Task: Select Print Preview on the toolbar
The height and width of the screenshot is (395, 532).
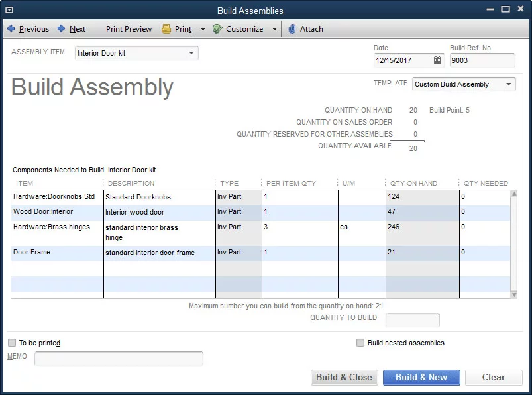Action: [x=128, y=28]
